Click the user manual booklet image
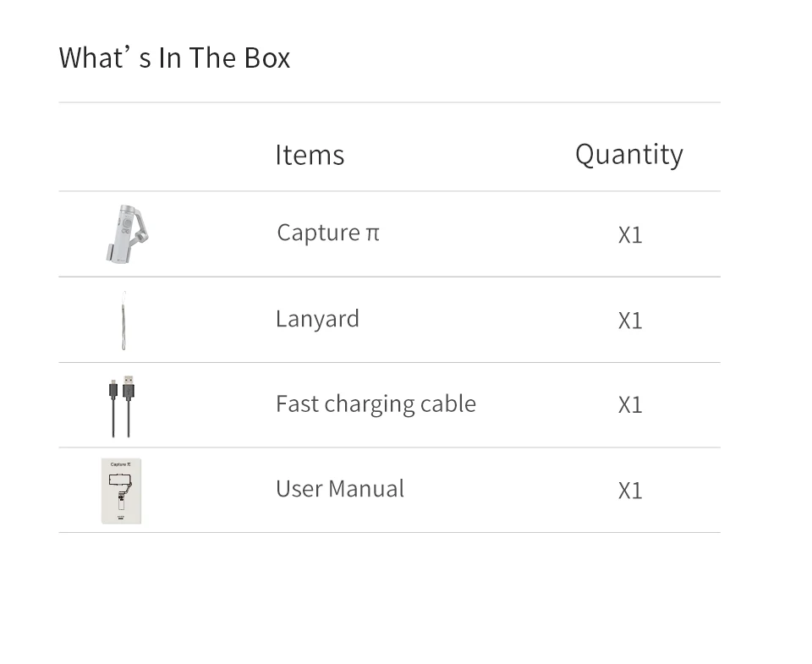The image size is (812, 664). point(122,491)
